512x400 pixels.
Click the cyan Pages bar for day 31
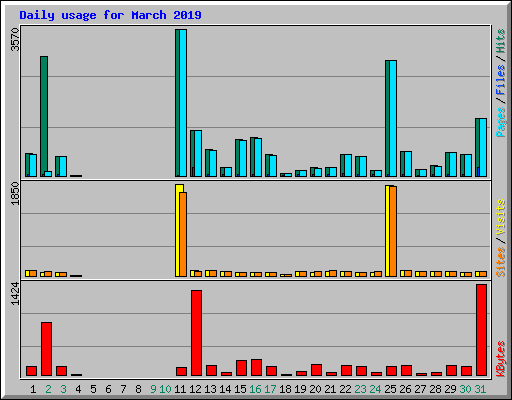click(483, 147)
